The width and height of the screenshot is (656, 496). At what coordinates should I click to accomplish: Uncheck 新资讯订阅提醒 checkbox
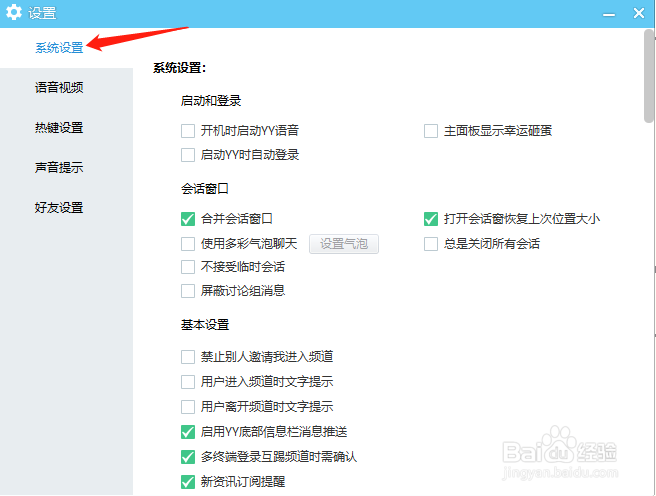coord(188,482)
